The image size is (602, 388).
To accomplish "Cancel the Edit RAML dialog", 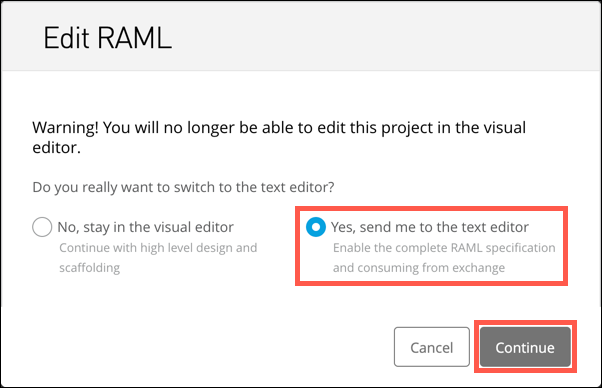I will [x=432, y=347].
